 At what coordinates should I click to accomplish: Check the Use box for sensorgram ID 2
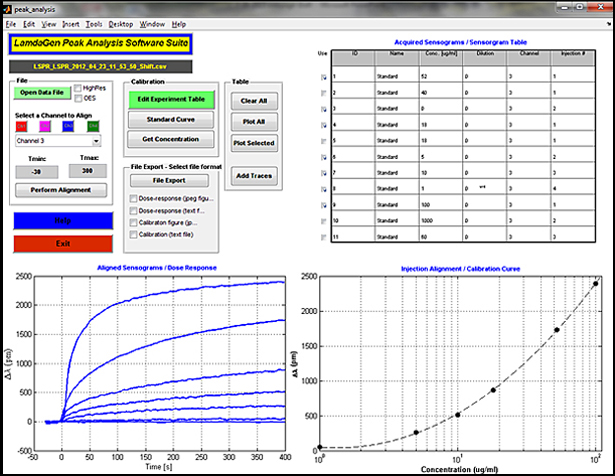pyautogui.click(x=324, y=93)
